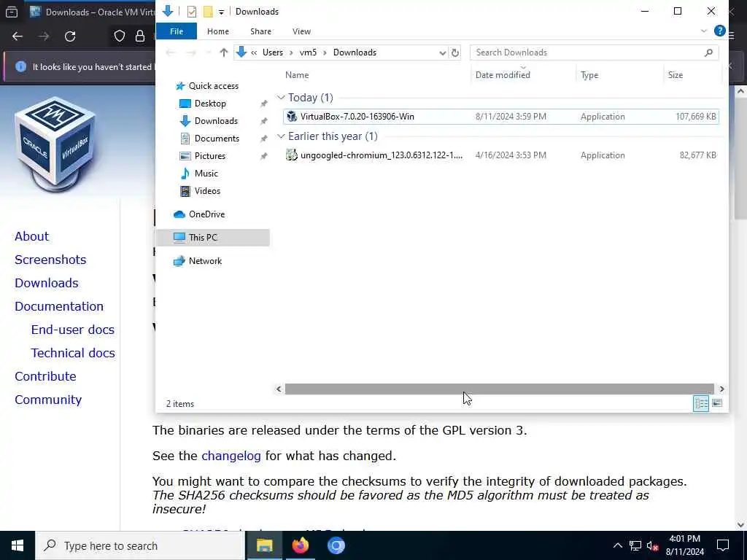Open Network in navigation pane
The height and width of the screenshot is (560, 747).
[x=205, y=261]
